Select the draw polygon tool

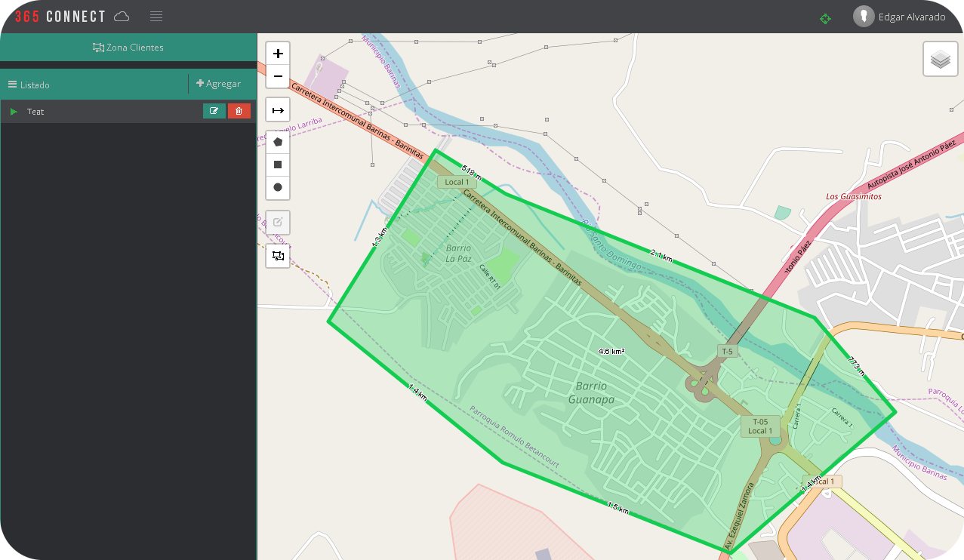pyautogui.click(x=278, y=142)
